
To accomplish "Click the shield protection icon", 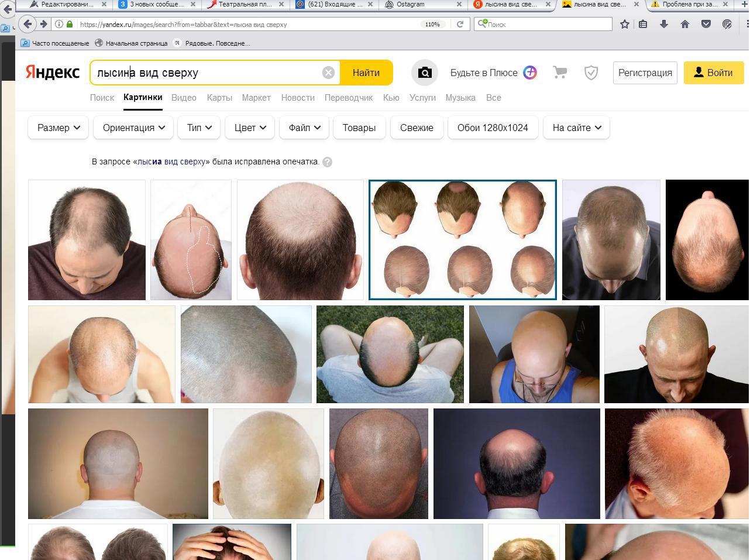I will pyautogui.click(x=591, y=73).
